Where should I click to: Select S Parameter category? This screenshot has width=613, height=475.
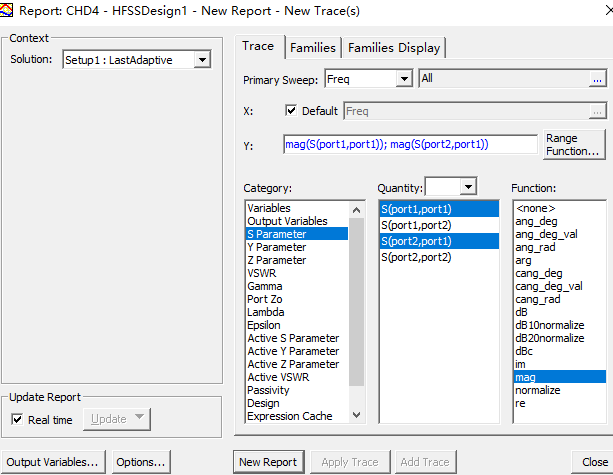pos(297,234)
